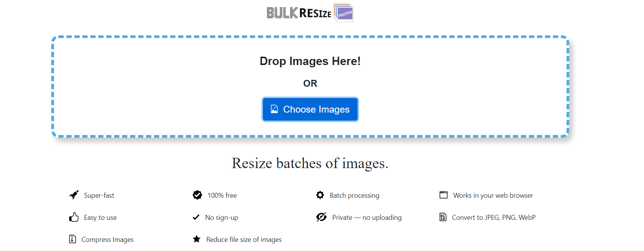
Task: Select the compress file icon near Compress Images
Action: [x=72, y=239]
